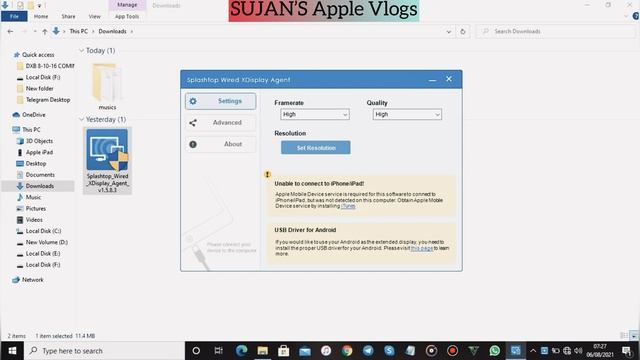Open Cortana circle icon on taskbar
This screenshot has height=360, width=640.
click(196, 351)
